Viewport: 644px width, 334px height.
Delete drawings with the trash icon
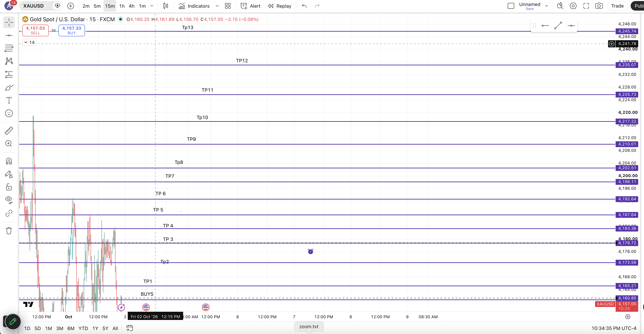coord(9,230)
